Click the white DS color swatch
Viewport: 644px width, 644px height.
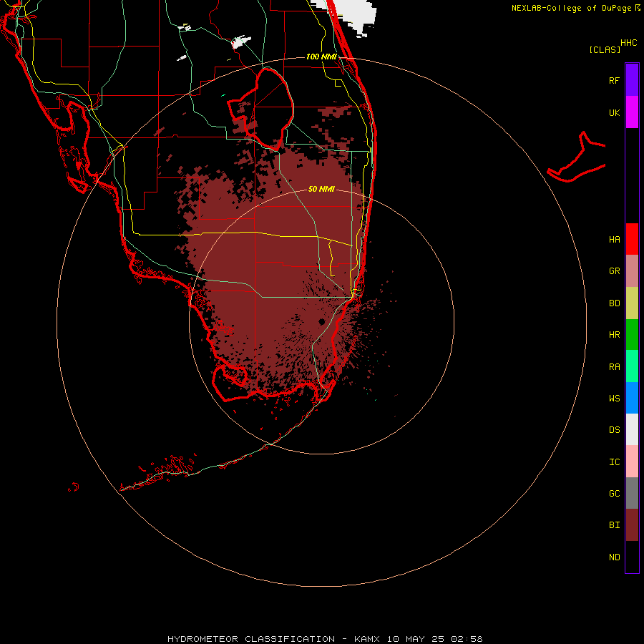tap(632, 429)
